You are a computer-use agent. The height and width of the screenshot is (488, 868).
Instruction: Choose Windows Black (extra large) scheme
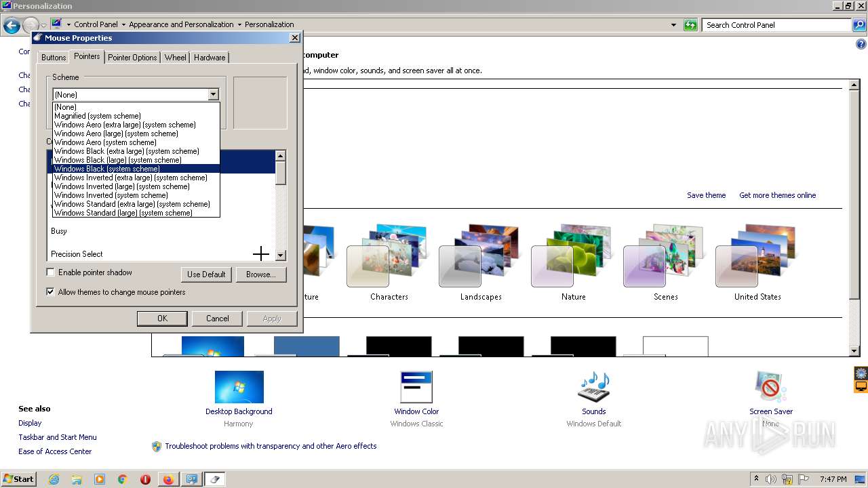[x=136, y=151]
